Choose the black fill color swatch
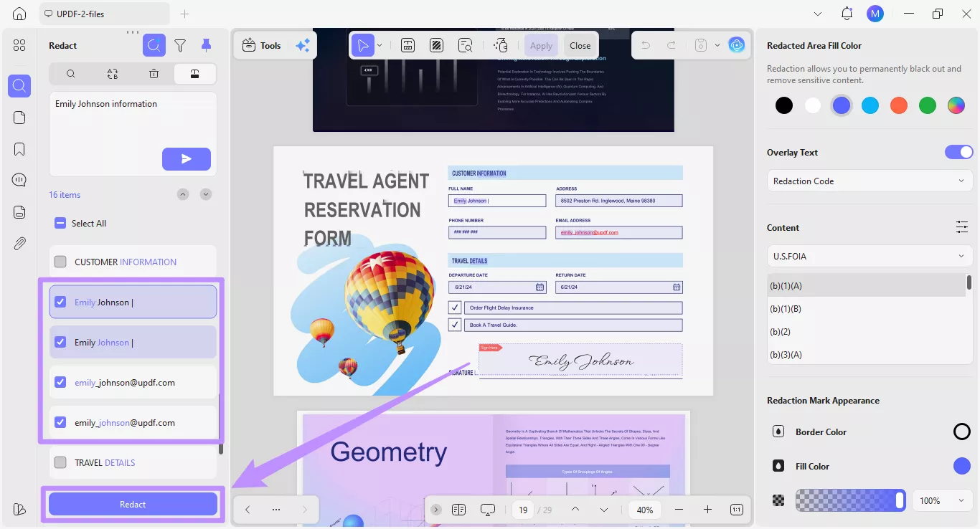This screenshot has height=529, width=980. pos(784,105)
